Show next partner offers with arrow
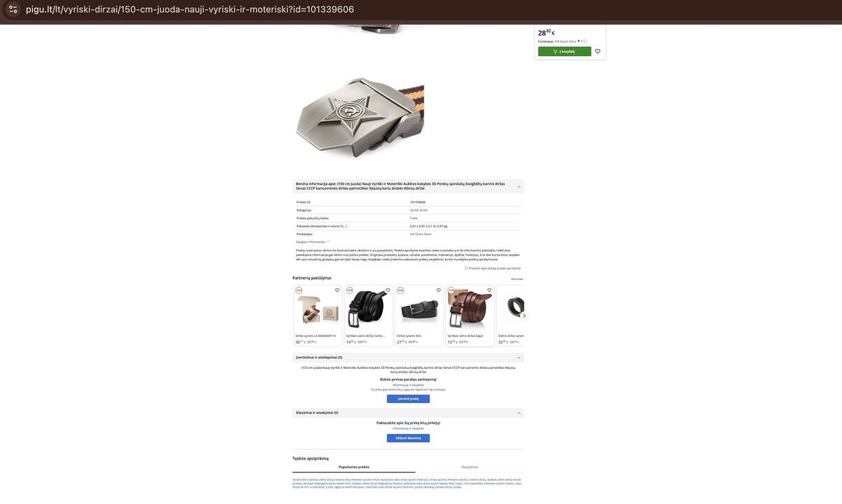 [x=524, y=316]
